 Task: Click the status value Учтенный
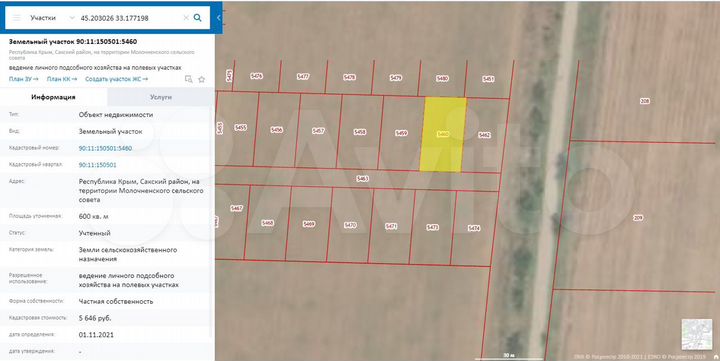tap(95, 233)
